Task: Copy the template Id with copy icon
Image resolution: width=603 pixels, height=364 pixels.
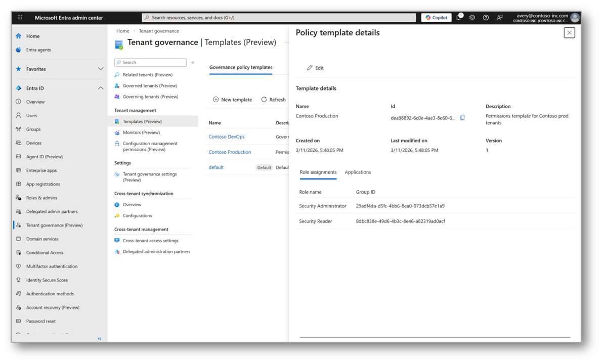Action: point(462,118)
